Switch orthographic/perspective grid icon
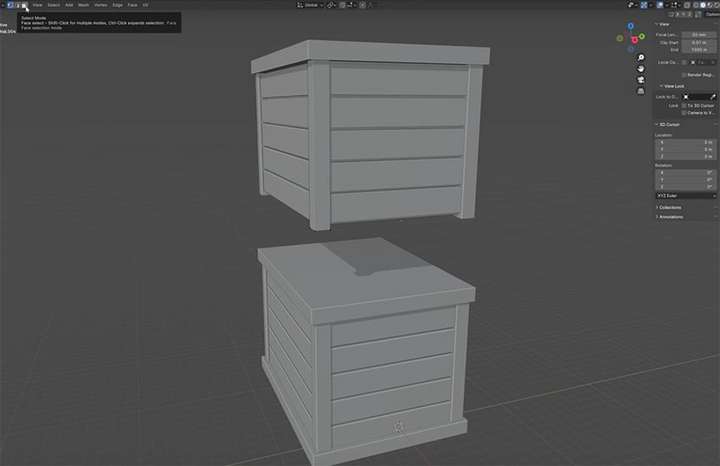720x466 pixels. tap(641, 91)
